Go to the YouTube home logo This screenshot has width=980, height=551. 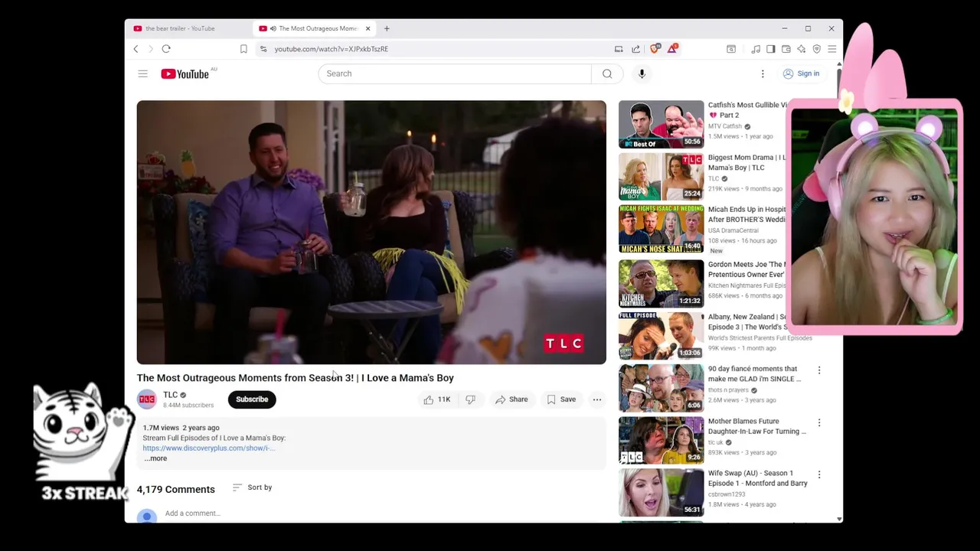click(185, 73)
